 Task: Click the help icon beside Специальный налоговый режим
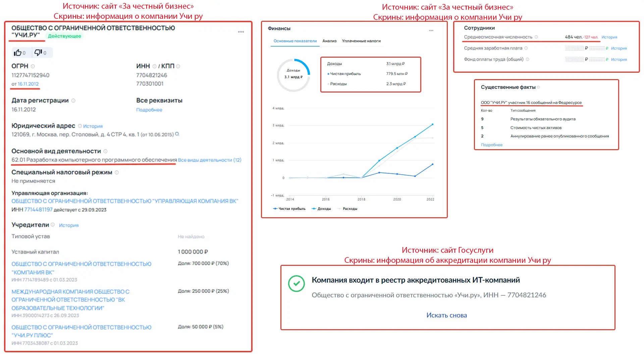click(x=117, y=172)
